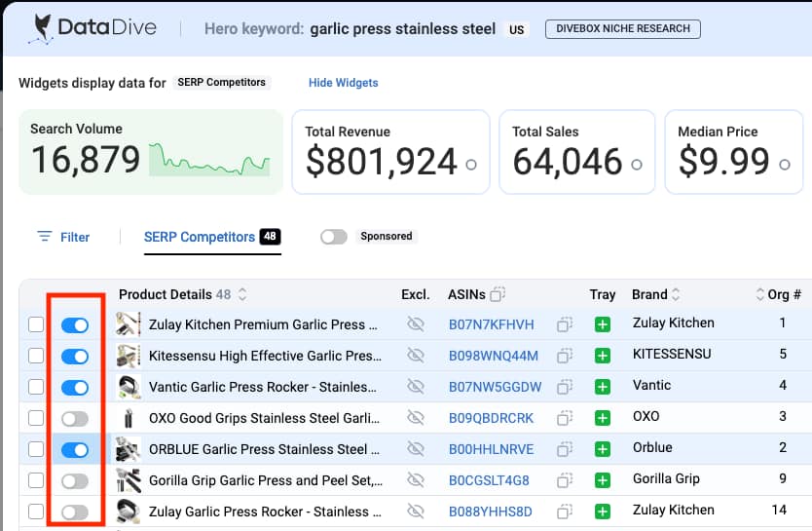The image size is (812, 531).
Task: Check the box for Gorilla Grip row
Action: tap(36, 480)
